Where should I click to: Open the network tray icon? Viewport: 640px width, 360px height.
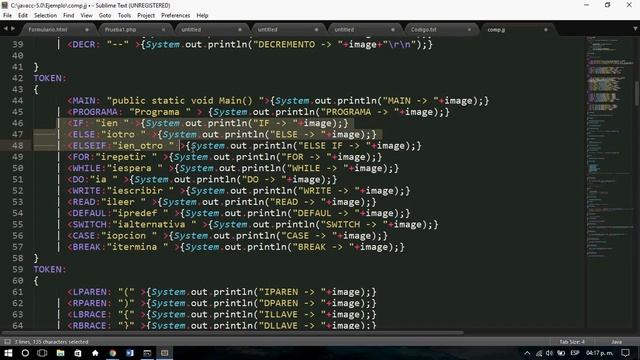(539, 353)
